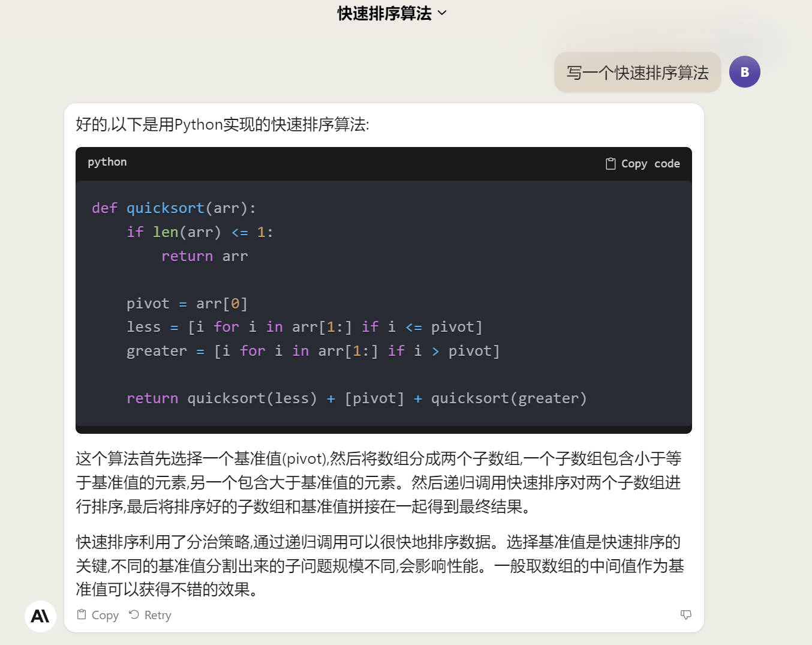Click the Anthropic AI logo icon
Viewport: 812px width, 645px height.
(40, 616)
